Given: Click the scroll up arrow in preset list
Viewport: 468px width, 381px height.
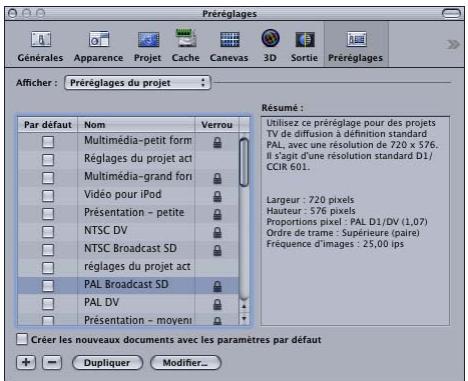Looking at the screenshot, I should click(244, 306).
